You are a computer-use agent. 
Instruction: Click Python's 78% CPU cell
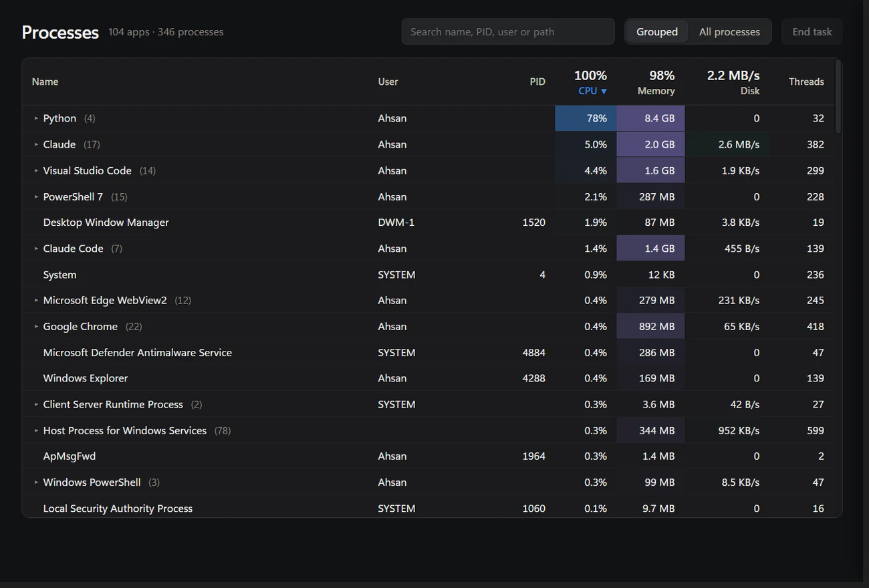pyautogui.click(x=586, y=118)
